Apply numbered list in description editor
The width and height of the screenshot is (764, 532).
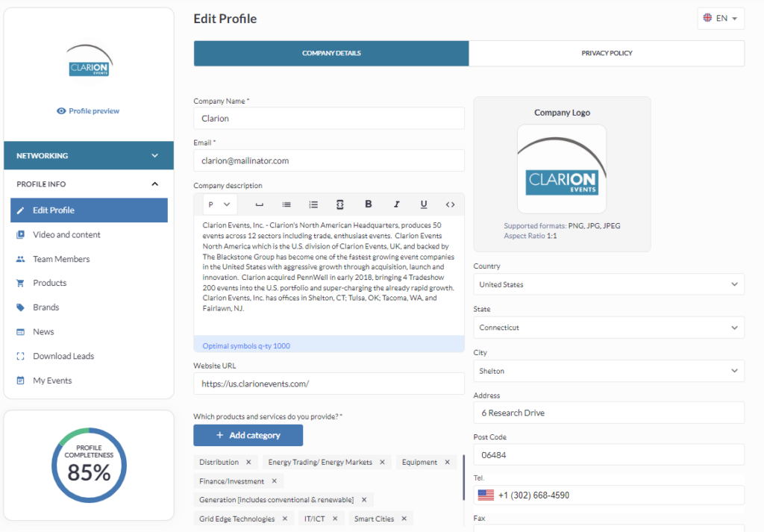[x=313, y=204]
